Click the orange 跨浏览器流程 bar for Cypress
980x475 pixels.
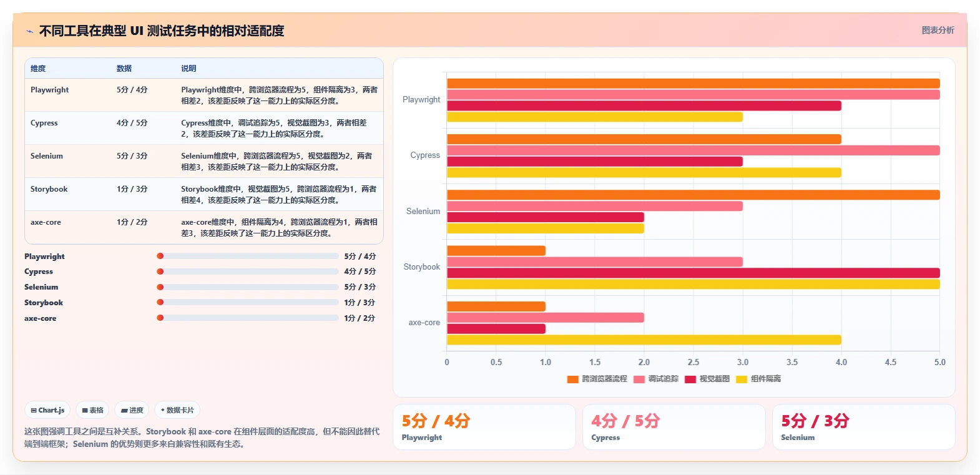(x=644, y=139)
